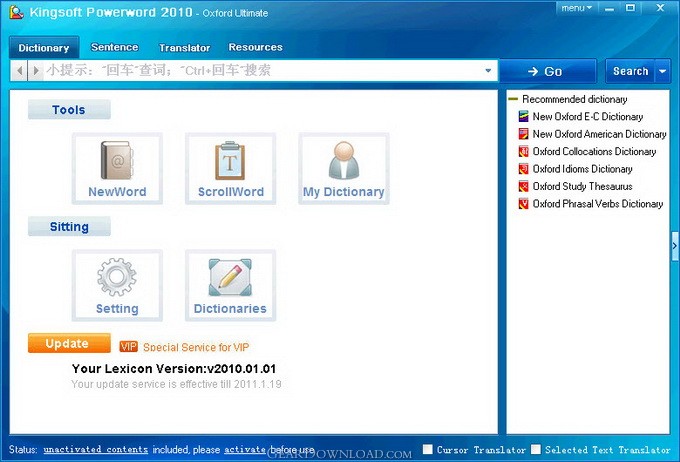Viewport: 680px width, 462px height.
Task: Switch to the Sentence tab
Action: 114,47
